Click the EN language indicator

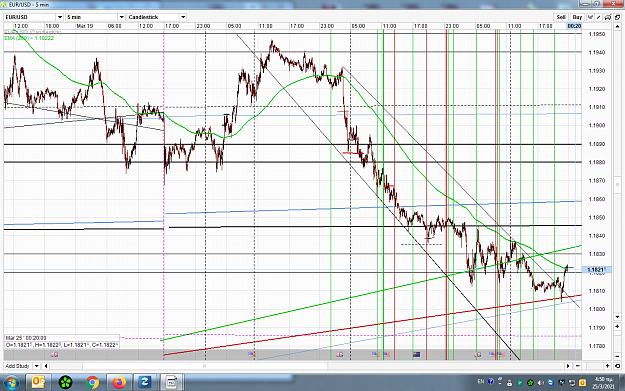point(481,381)
